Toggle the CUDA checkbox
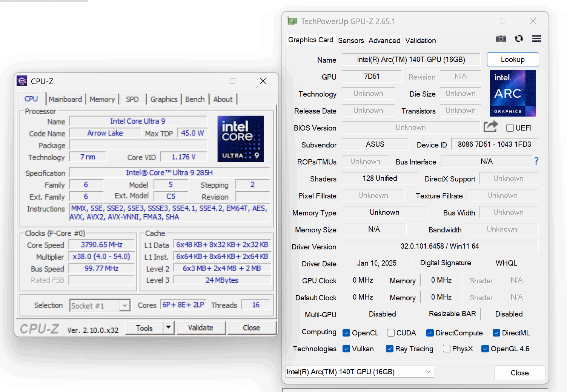This screenshot has height=392, width=567. click(x=391, y=333)
